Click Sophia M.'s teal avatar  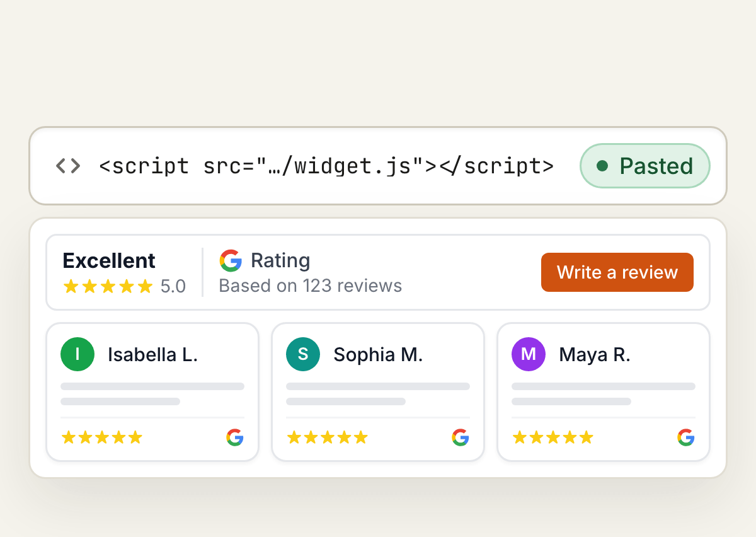click(303, 354)
